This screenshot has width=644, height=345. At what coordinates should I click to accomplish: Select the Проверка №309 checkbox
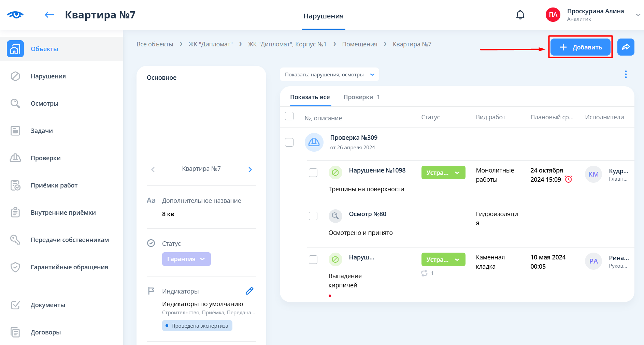click(x=289, y=142)
